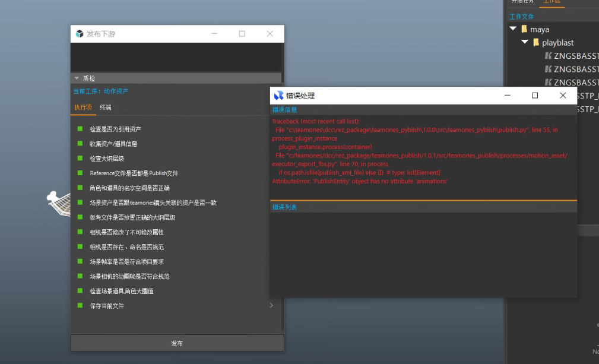Switch to the 终端 tab
This screenshot has height=364, width=599.
pos(106,107)
